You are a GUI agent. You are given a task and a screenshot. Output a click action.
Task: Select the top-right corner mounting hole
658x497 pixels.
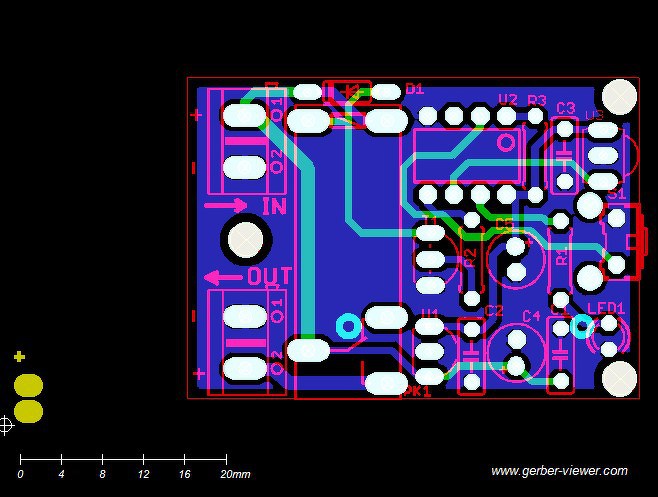tap(619, 97)
